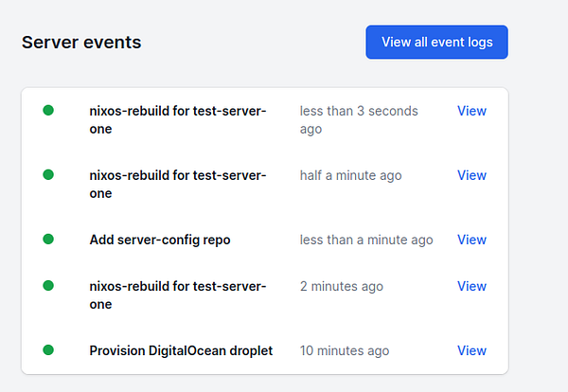Click green dot beside Provision DigitalOcean droplet
This screenshot has width=568, height=392.
click(x=48, y=350)
